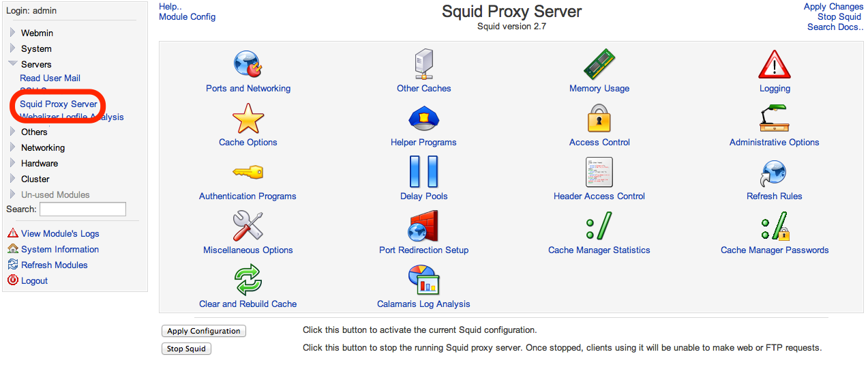868x365 pixels.
Task: Expand the Hardware category arrow
Action: 12,162
